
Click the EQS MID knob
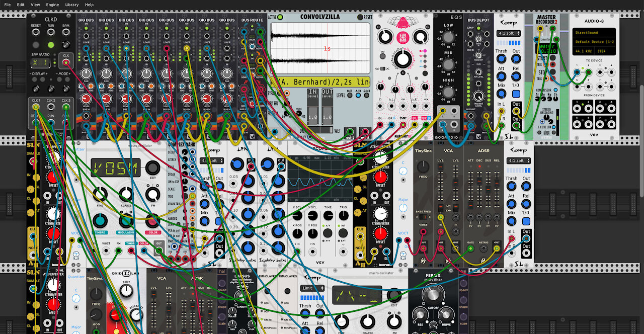[448, 64]
